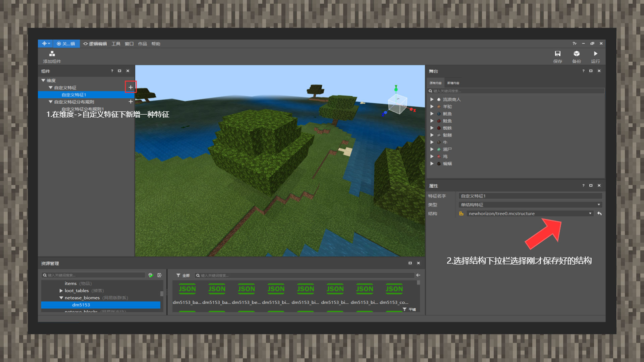Open the 工具 menu
Screen dimensions: 644x362
point(116,44)
